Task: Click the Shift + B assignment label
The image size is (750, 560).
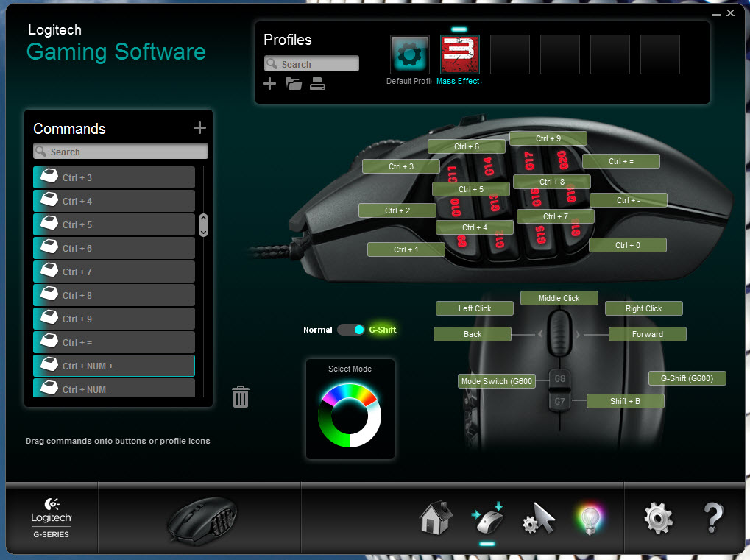Action: tap(625, 401)
